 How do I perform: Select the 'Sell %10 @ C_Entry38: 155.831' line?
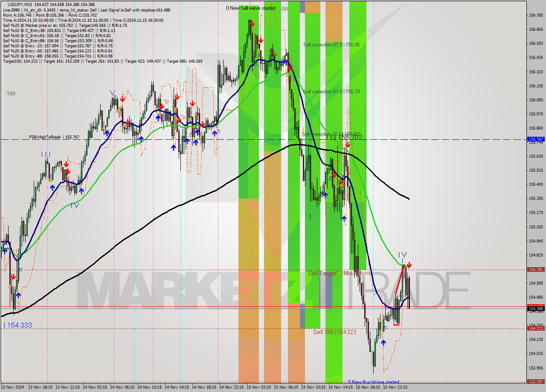[59, 30]
